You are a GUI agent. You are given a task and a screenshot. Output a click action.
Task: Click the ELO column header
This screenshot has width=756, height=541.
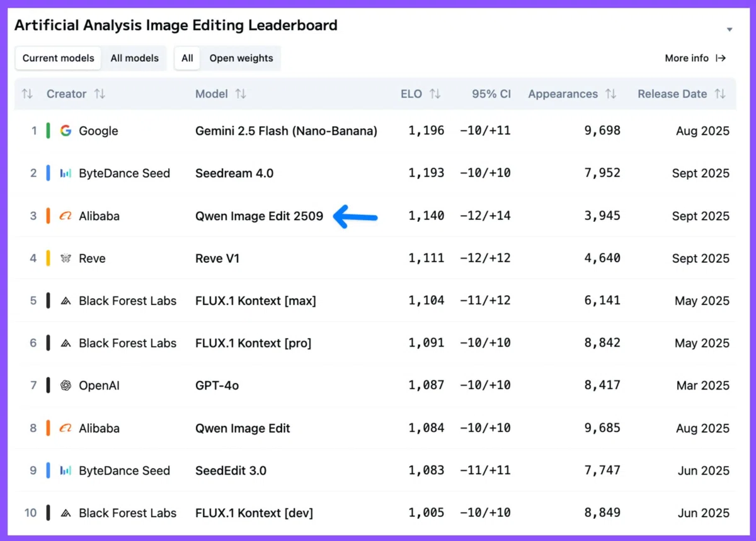coord(411,94)
